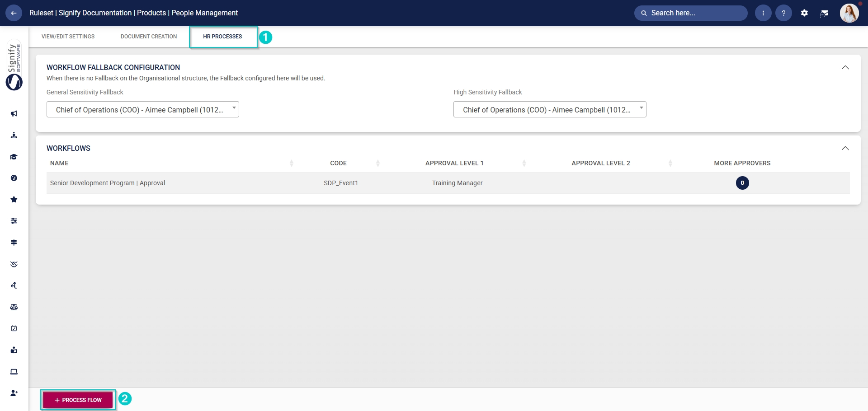
Task: Select the HR Processes tab
Action: click(x=222, y=37)
